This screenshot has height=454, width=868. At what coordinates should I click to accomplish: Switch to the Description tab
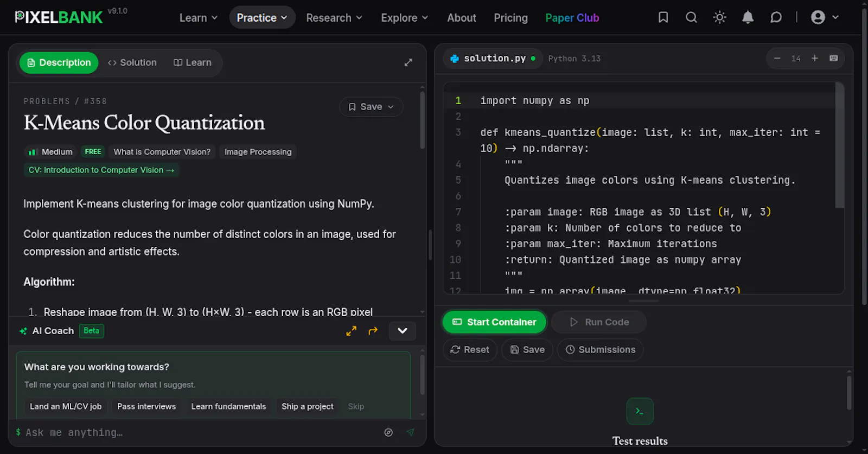point(59,62)
